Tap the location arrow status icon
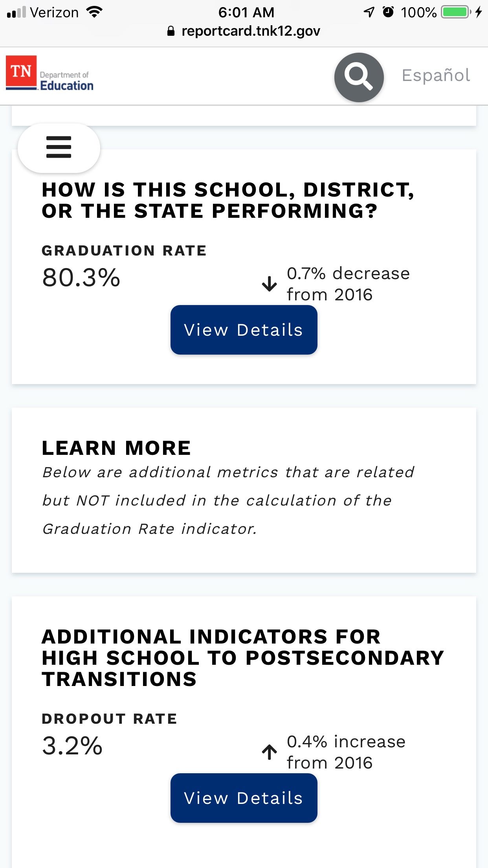488x868 pixels. point(369,12)
